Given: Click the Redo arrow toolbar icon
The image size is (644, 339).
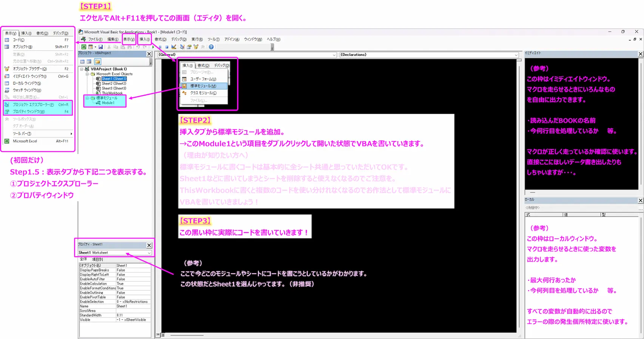Looking at the screenshot, I should (145, 47).
